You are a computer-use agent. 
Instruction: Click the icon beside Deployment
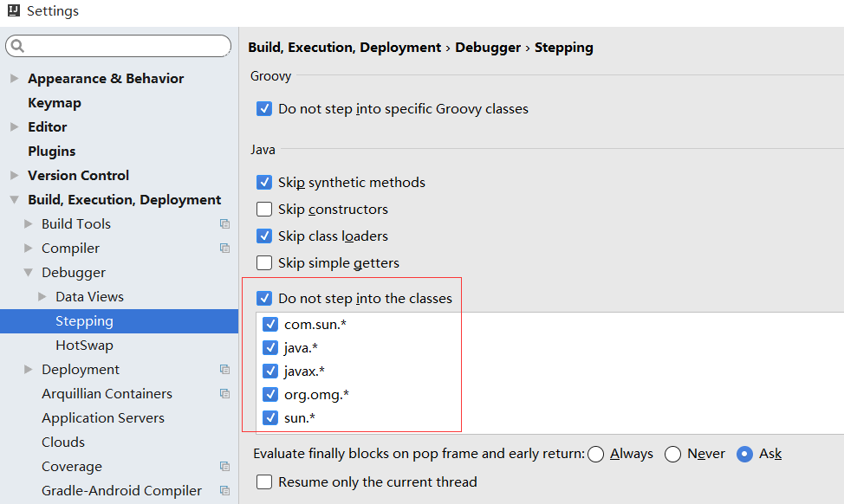tap(224, 369)
